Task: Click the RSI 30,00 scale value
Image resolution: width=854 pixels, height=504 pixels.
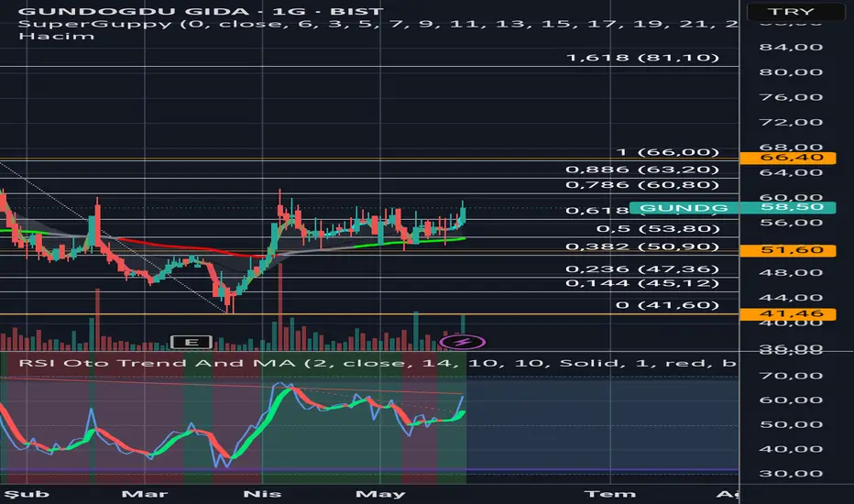Action: (x=791, y=474)
